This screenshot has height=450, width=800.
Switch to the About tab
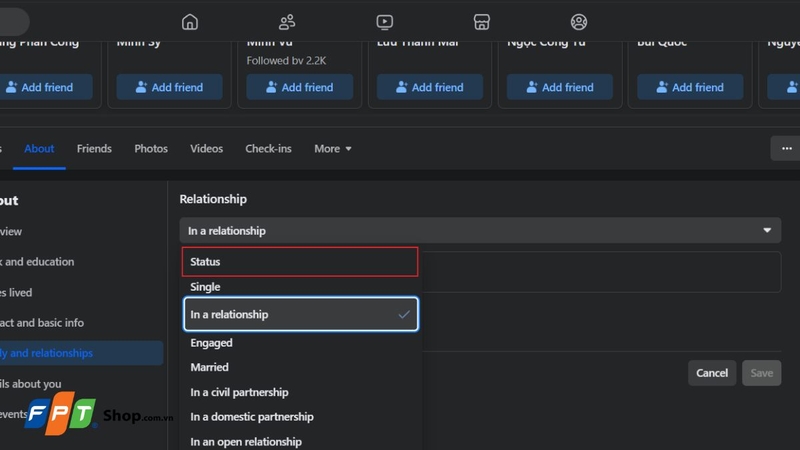pos(39,148)
